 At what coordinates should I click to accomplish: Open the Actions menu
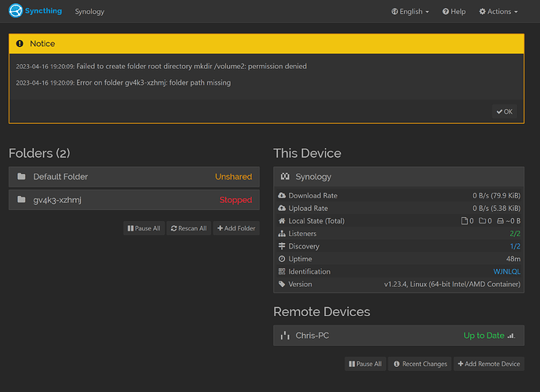(x=498, y=11)
